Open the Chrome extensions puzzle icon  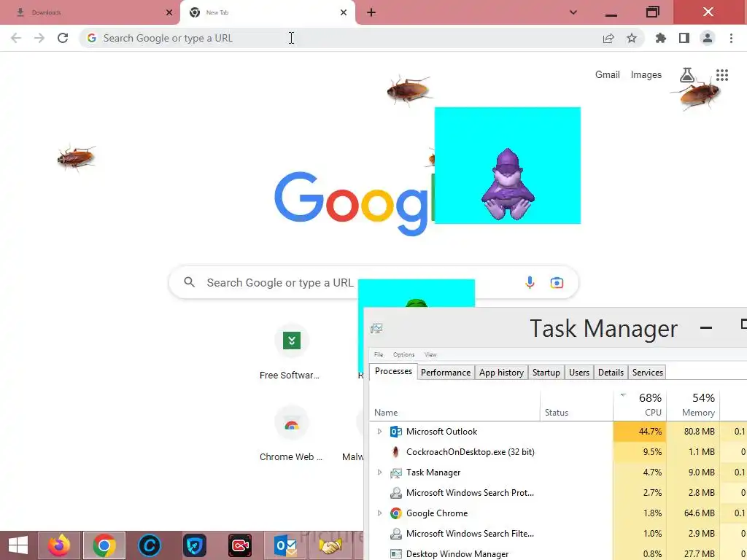point(661,38)
